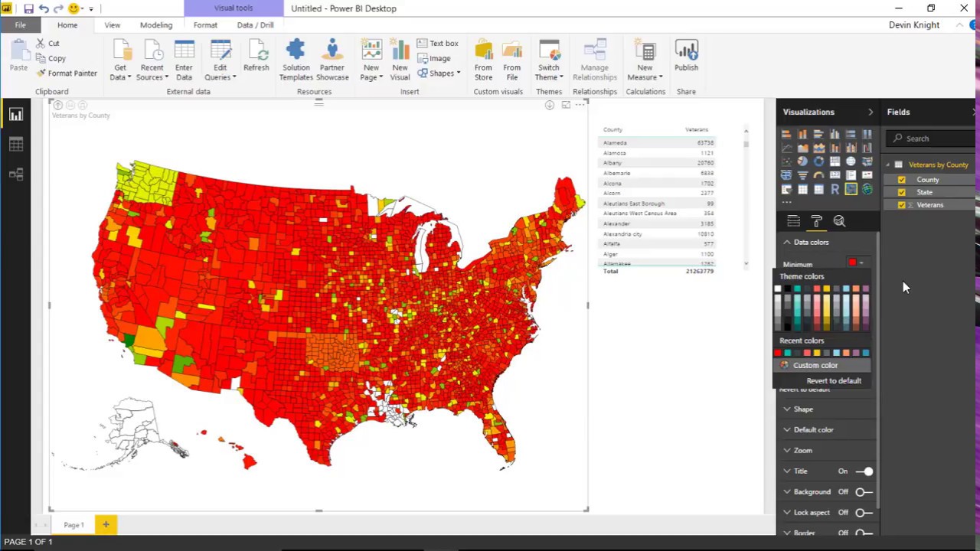Turn on the Background toggle
Viewport: 980px width, 551px height.
[x=864, y=492]
